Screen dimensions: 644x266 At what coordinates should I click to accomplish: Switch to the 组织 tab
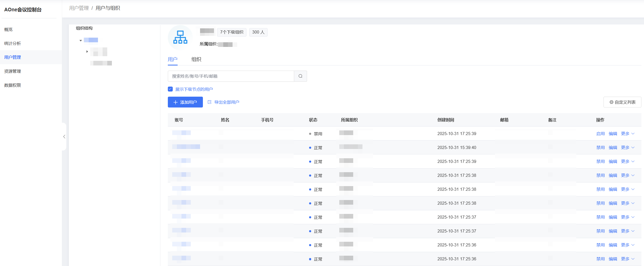196,59
